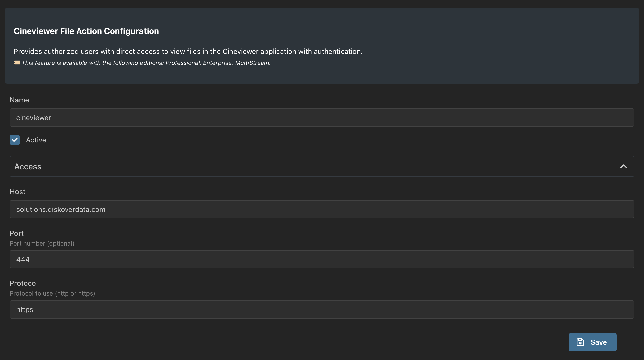Viewport: 644px width, 360px height.
Task: Click the edition tag icon beside feature note
Action: point(17,63)
